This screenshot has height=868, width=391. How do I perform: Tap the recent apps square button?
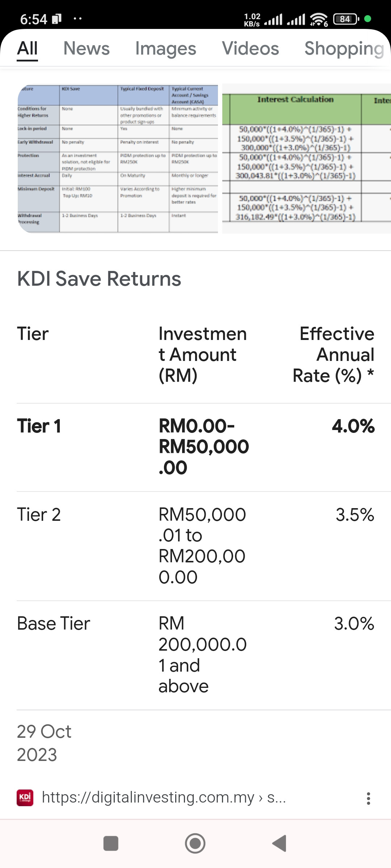111,843
